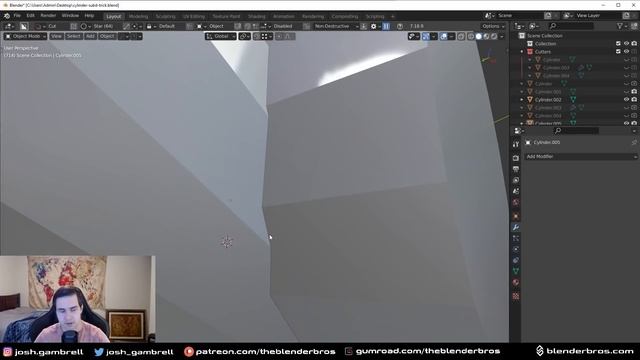
Task: Switch to solid viewport shading
Action: click(x=478, y=36)
